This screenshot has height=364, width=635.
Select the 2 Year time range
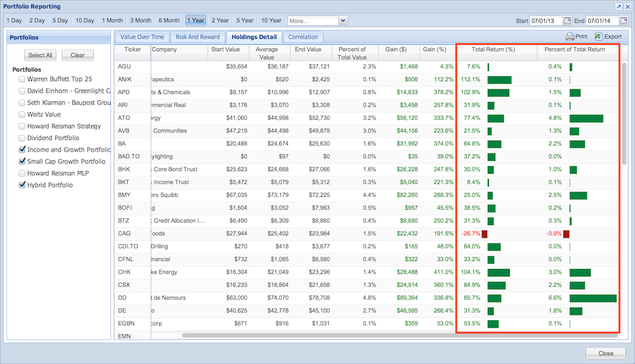220,20
